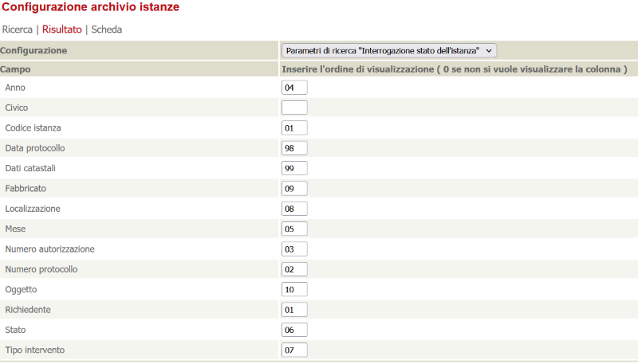Image resolution: width=638 pixels, height=364 pixels.
Task: Open the search parameters configuration dropdown
Action: [x=389, y=50]
